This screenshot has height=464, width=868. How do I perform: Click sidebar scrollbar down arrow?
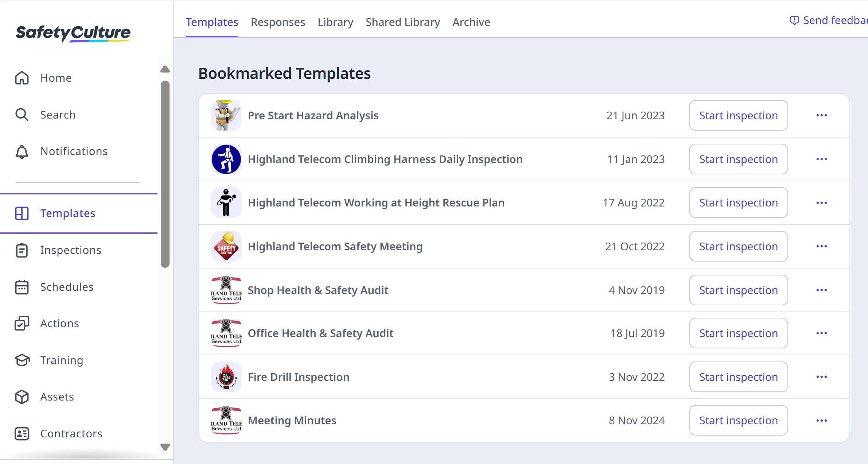point(165,447)
